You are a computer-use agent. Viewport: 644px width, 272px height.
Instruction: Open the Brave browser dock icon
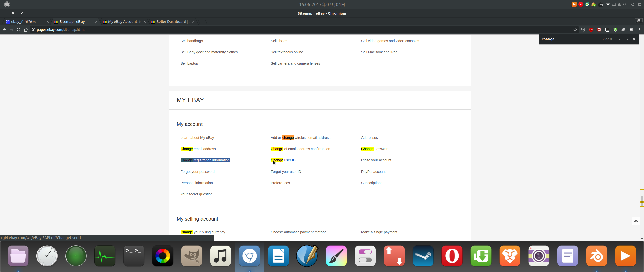point(510,256)
